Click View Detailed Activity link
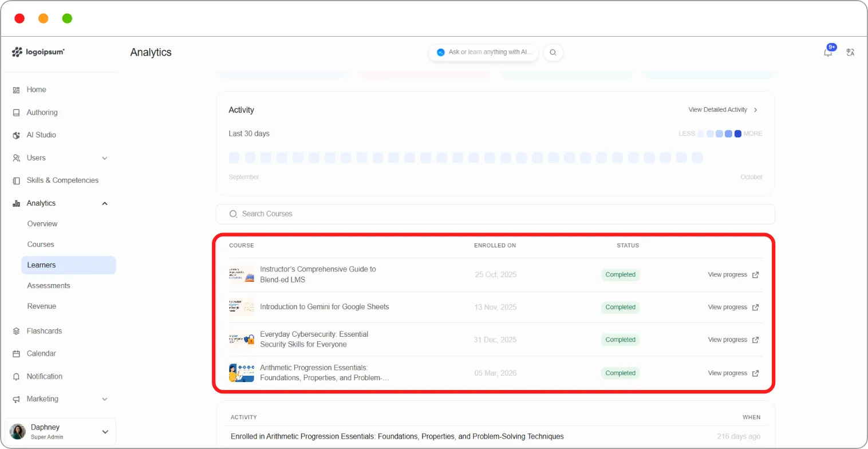 click(717, 110)
